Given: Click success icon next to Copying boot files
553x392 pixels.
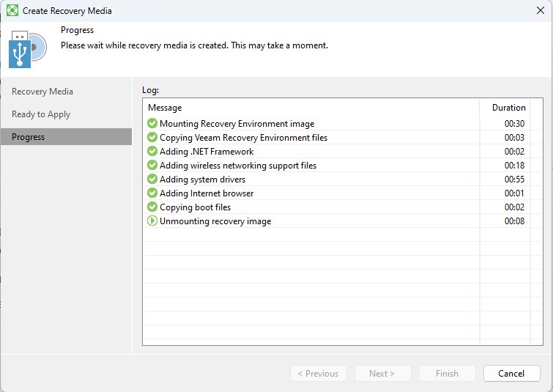Looking at the screenshot, I should [152, 207].
